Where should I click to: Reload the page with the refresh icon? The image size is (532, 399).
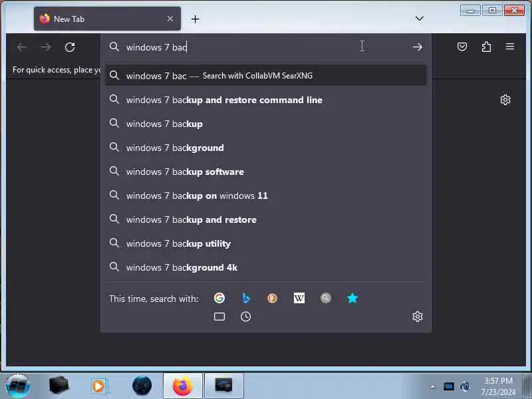tap(70, 47)
